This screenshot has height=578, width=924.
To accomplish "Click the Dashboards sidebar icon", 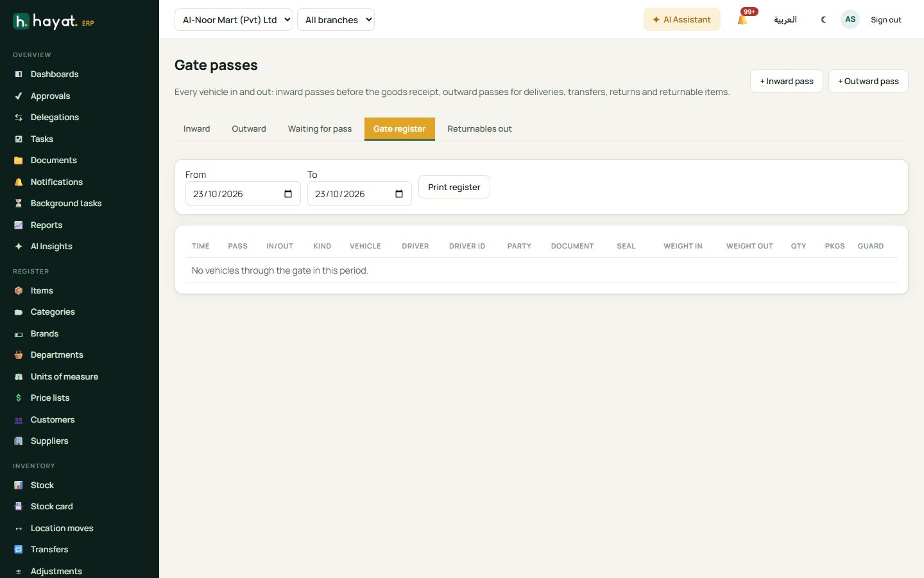I will pyautogui.click(x=19, y=74).
